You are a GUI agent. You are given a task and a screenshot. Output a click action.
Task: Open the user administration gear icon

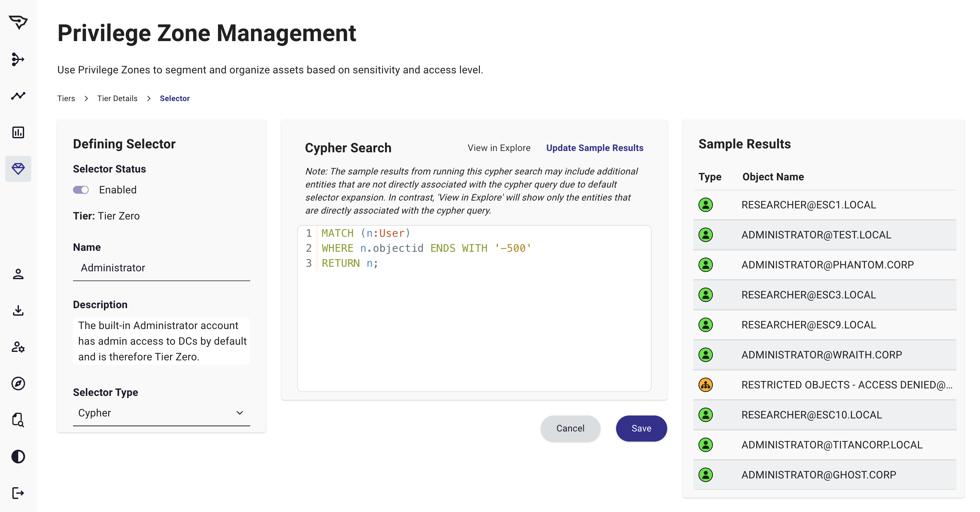(18, 348)
